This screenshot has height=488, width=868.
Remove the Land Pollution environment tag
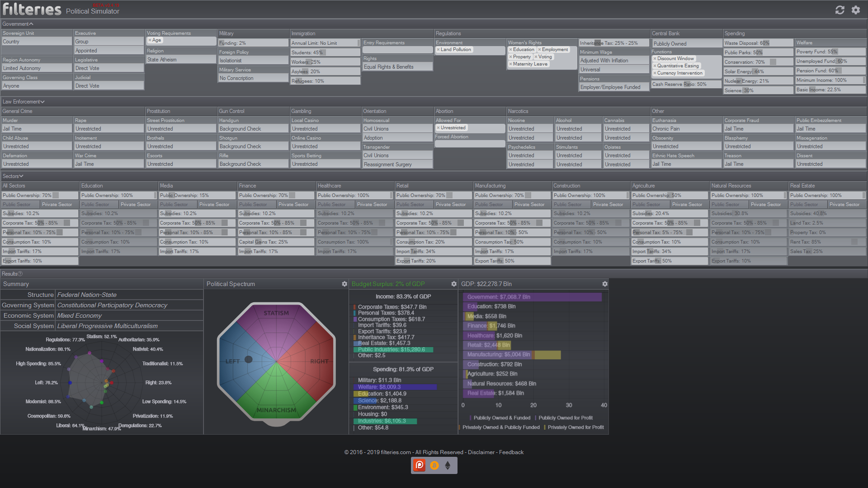pos(438,50)
